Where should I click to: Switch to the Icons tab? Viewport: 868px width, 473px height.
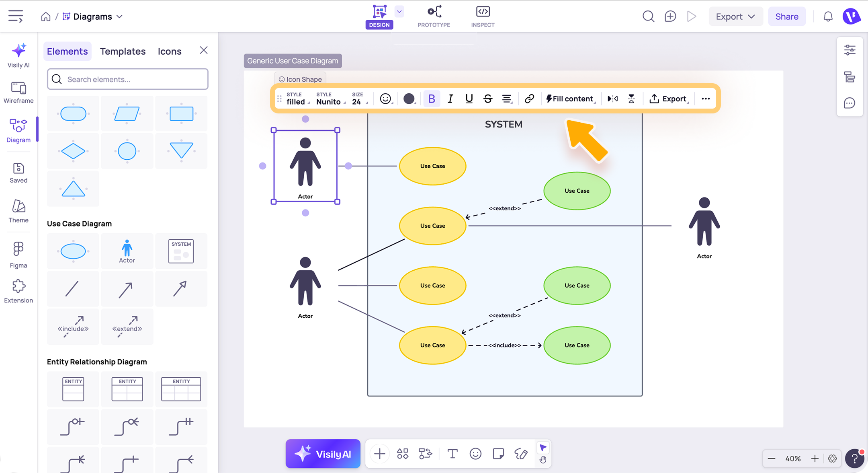point(170,51)
